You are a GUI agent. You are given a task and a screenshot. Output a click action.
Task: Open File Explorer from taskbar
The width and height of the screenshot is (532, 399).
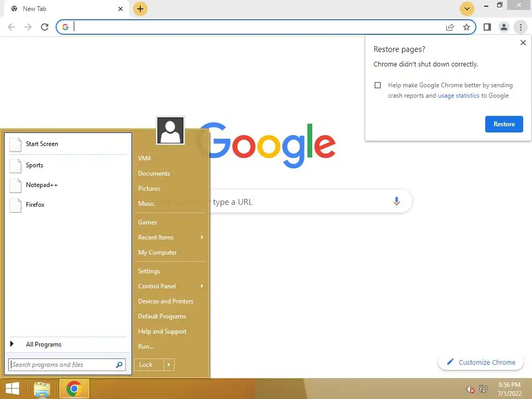pos(42,389)
